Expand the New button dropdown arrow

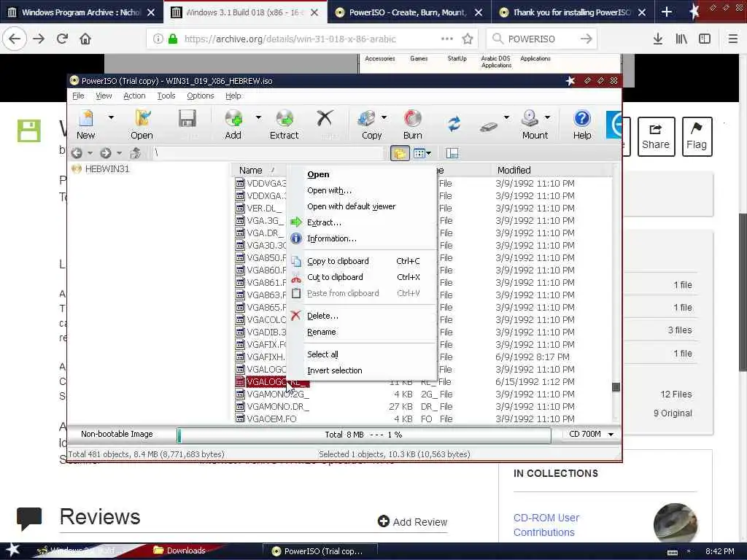pos(111,117)
